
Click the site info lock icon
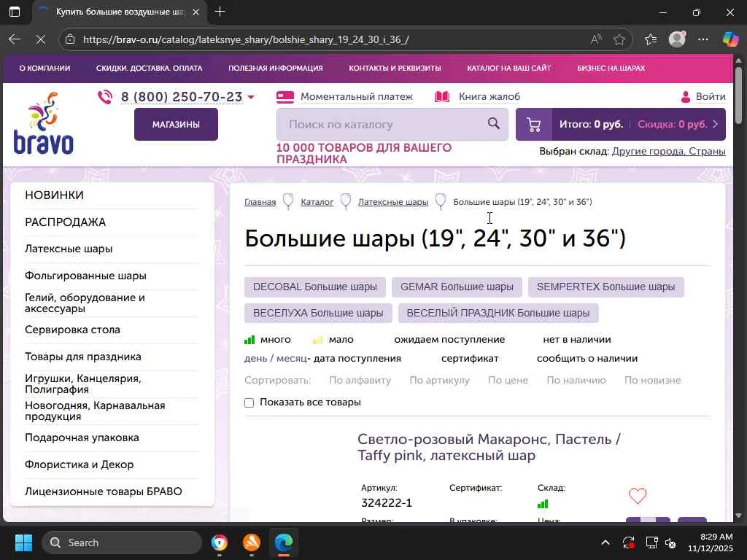pyautogui.click(x=70, y=39)
